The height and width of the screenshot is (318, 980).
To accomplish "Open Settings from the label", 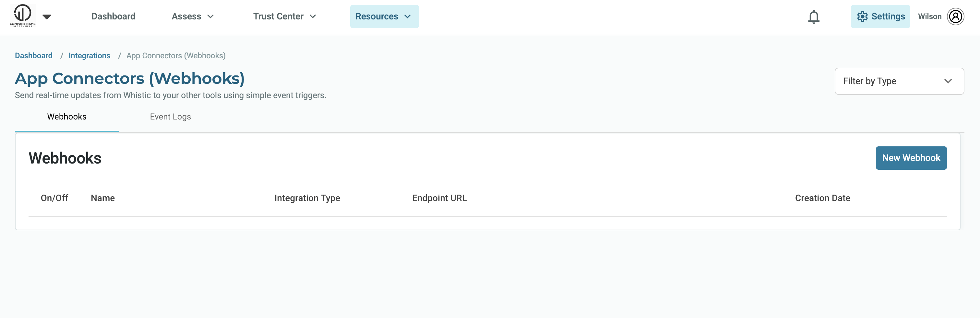I will (x=888, y=16).
